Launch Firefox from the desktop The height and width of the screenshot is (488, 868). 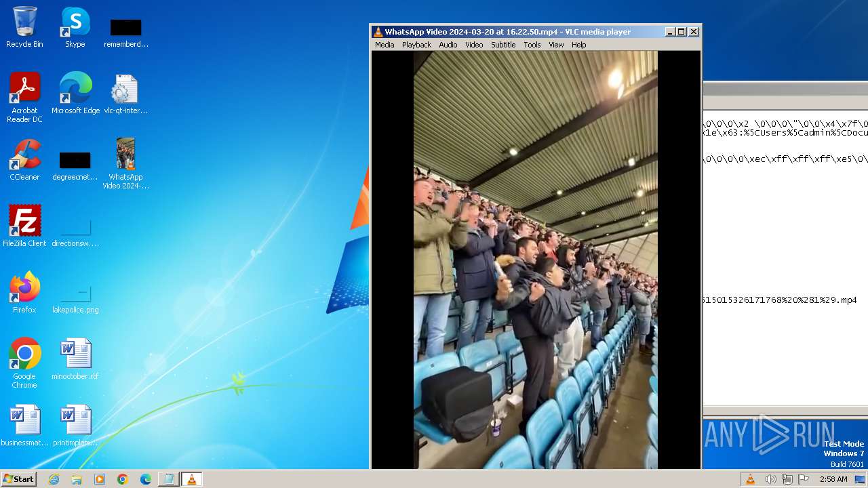(24, 293)
